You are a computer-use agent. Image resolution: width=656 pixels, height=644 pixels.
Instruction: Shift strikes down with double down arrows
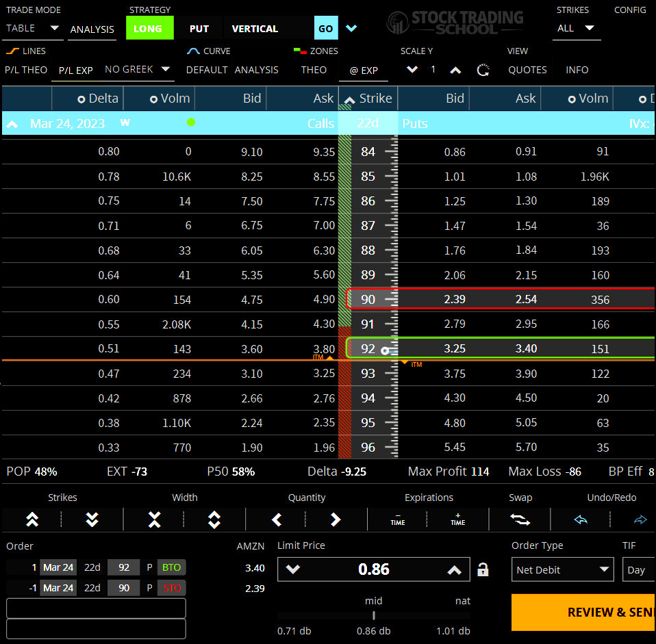(92, 519)
